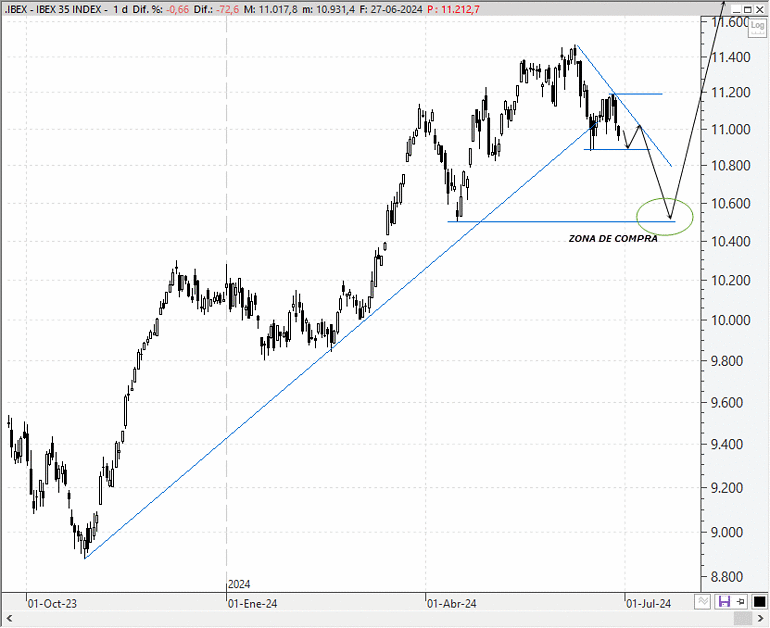The height and width of the screenshot is (628, 770).
Task: Toggle the Log scale button
Action: (757, 27)
